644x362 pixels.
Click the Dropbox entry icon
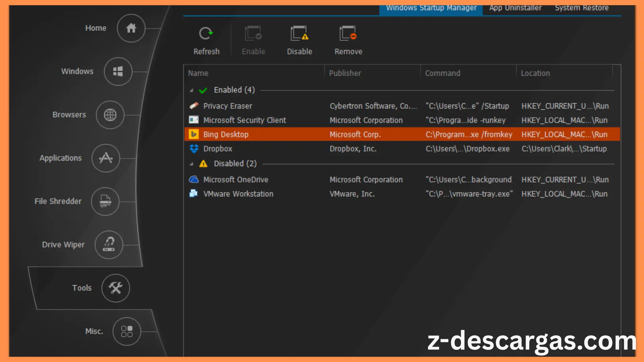pyautogui.click(x=194, y=148)
